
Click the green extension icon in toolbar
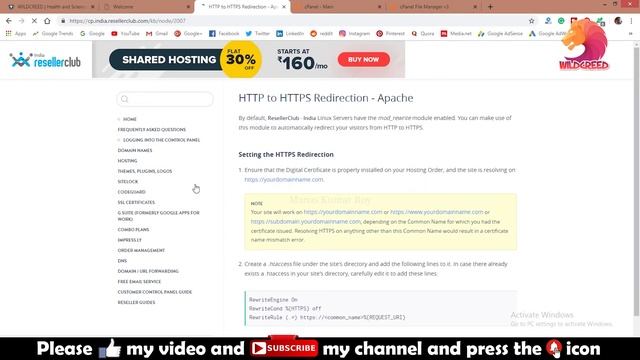[x=561, y=21]
